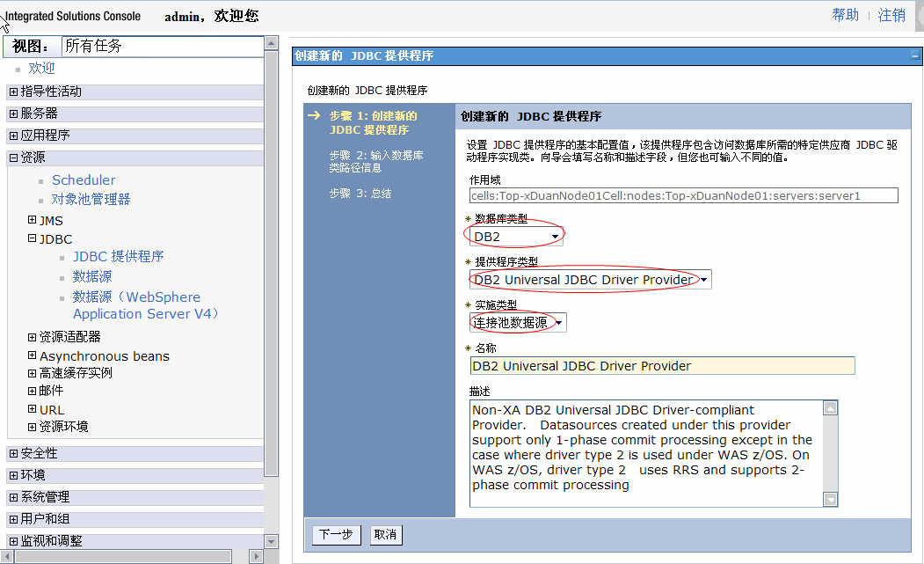Screen dimensions: 924x564
Task: Expand the 服务器 section
Action: tap(13, 114)
